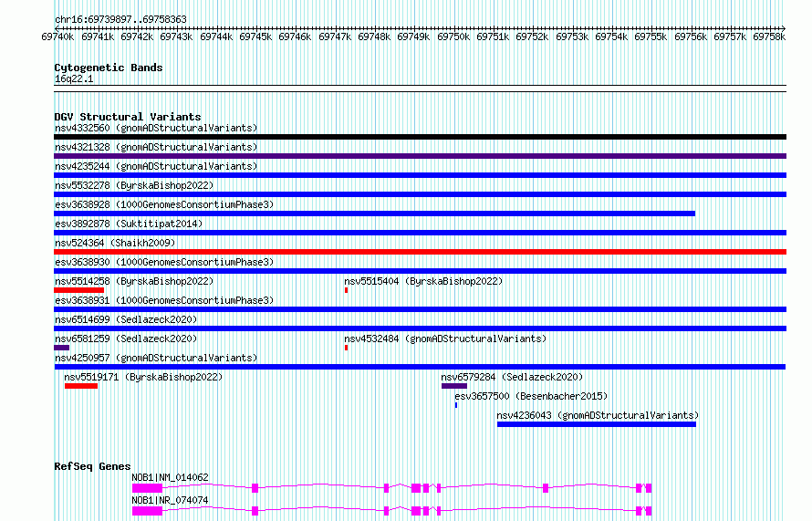Click the nsv4332560 black variant bar
812x521 pixels.
pos(420,137)
